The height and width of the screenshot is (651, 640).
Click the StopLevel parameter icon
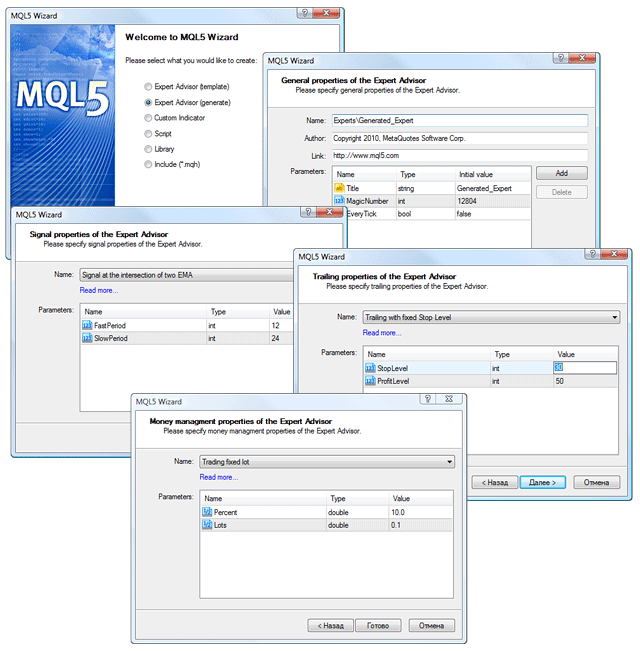coord(370,368)
